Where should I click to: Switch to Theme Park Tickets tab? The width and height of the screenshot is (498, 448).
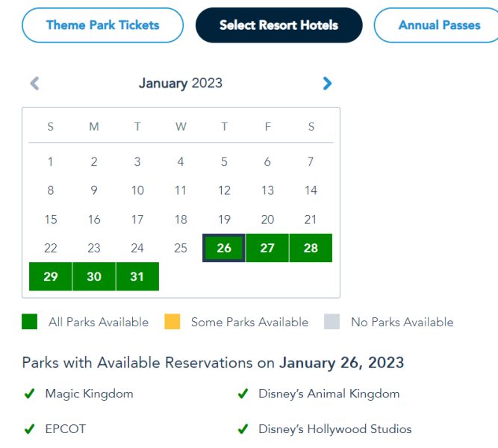click(x=103, y=25)
